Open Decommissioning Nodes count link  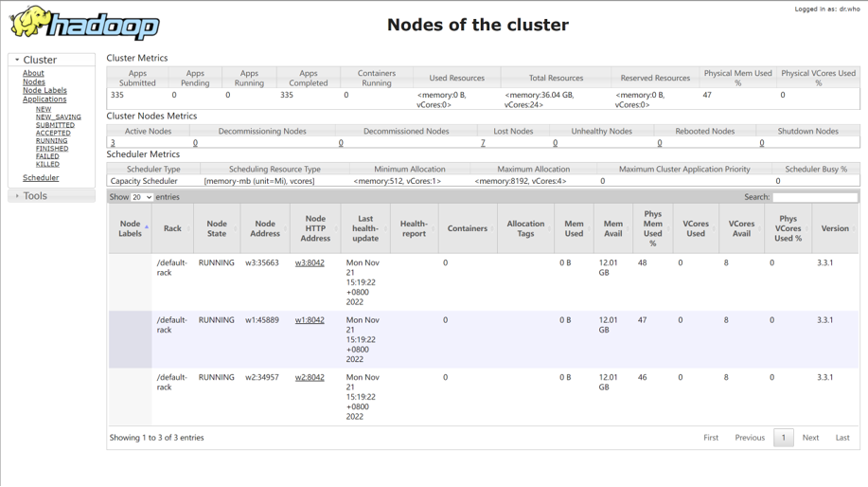[x=195, y=143]
